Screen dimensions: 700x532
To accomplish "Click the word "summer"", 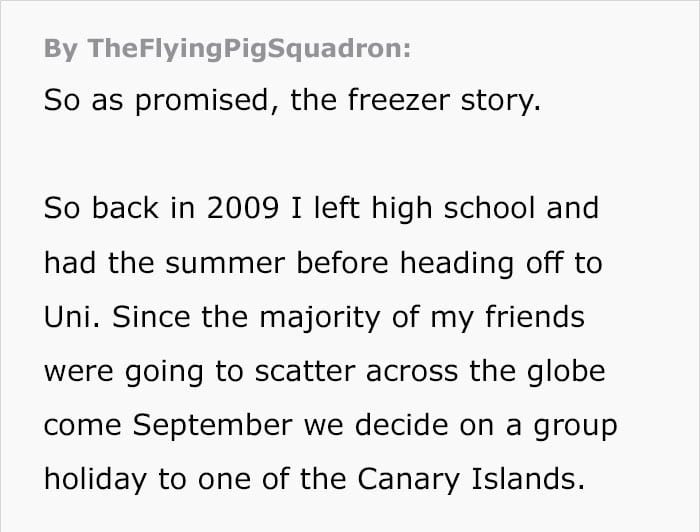I will coord(225,264).
